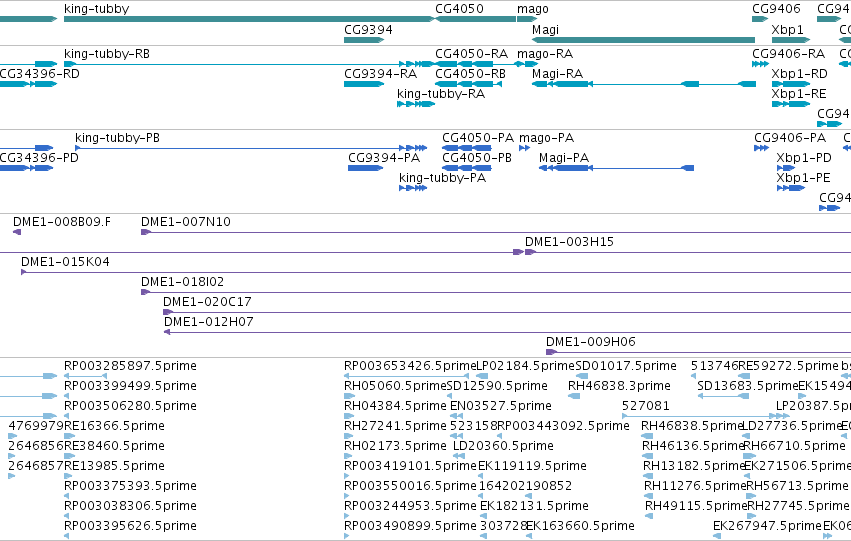Select EST RP003395626.5prime

coord(130,526)
